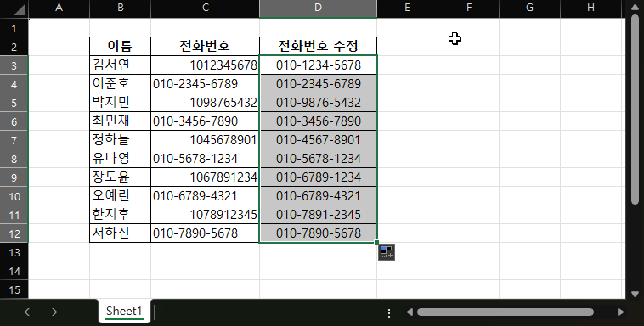Screen dimensions: 644x326
Task: Click the selection fill handle square
Action: click(x=376, y=242)
